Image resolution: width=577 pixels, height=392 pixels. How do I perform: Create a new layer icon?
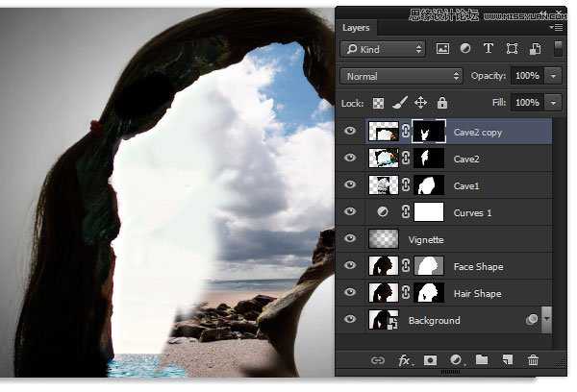point(508,360)
